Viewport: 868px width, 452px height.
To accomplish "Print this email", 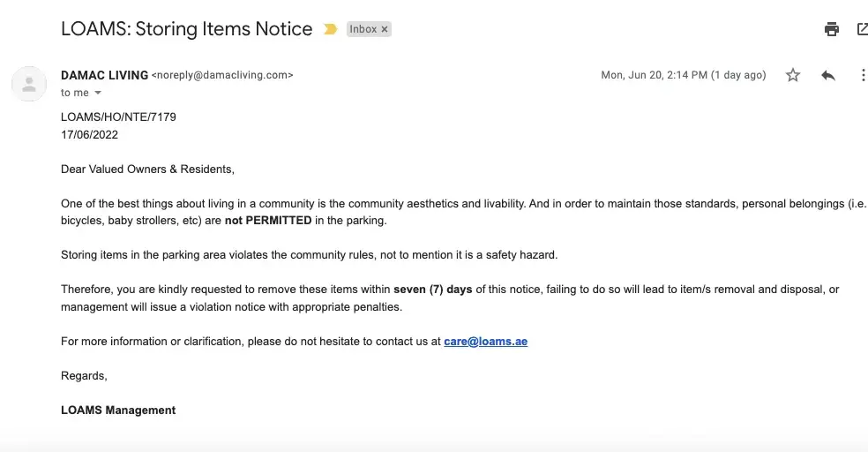I will tap(831, 29).
